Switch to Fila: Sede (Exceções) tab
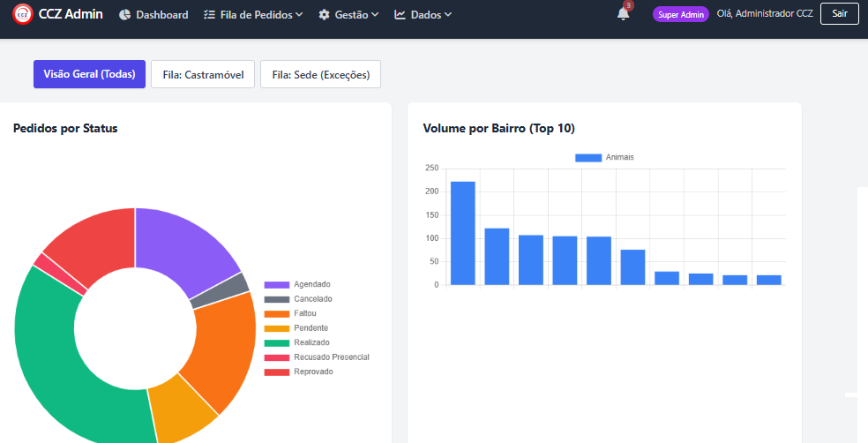This screenshot has height=443, width=868. [320, 75]
